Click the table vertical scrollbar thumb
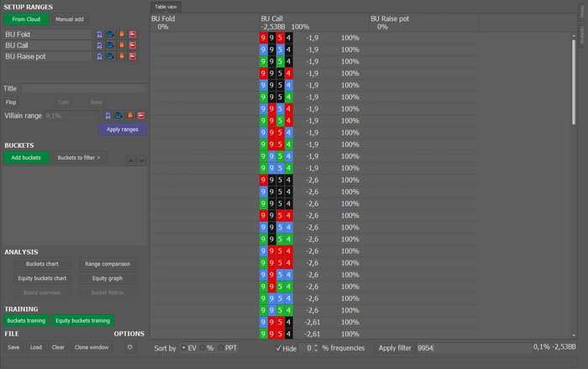Image resolution: width=588 pixels, height=369 pixels. (x=574, y=82)
